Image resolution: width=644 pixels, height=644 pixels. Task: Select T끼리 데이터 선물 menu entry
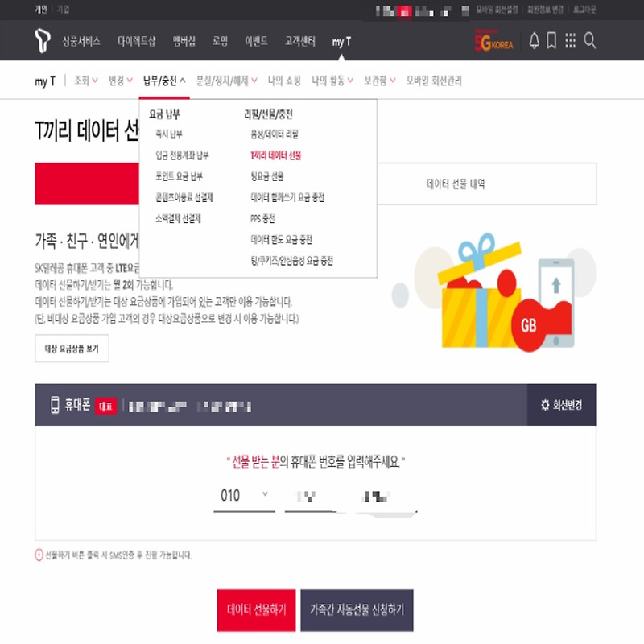275,155
